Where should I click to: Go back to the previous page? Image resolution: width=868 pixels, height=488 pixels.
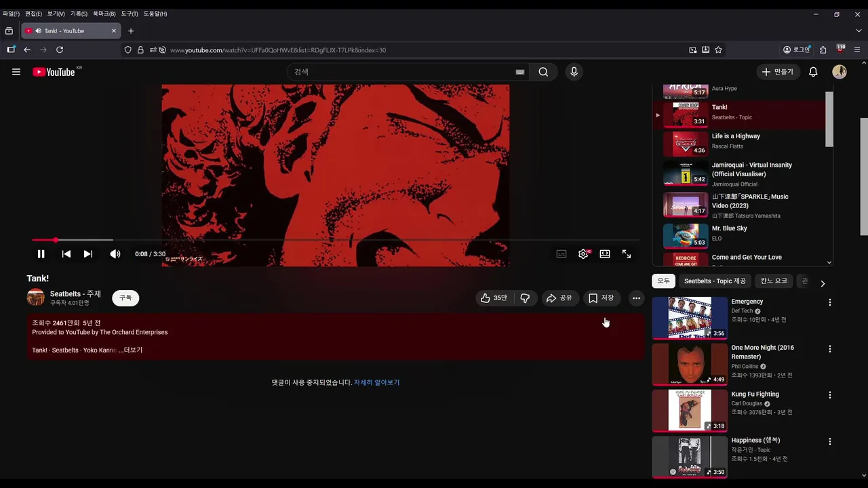pyautogui.click(x=27, y=50)
